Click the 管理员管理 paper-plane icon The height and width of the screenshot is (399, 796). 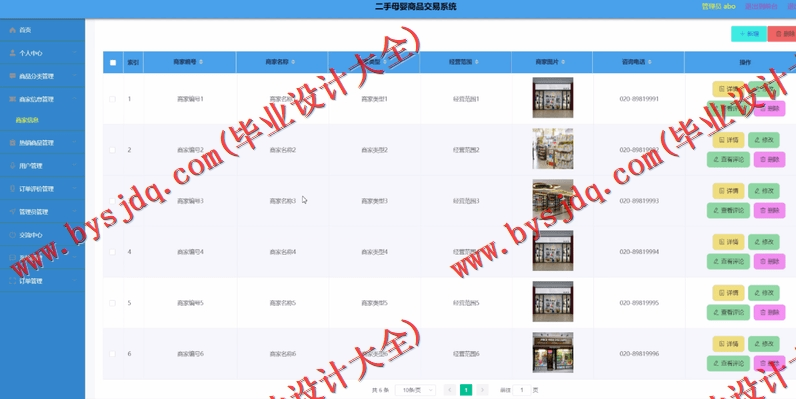(x=13, y=212)
